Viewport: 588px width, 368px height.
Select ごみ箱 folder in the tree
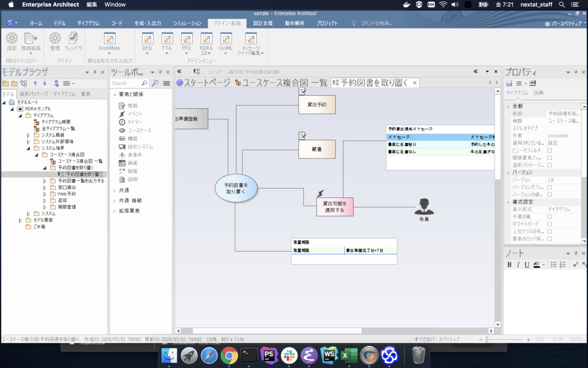[39, 227]
